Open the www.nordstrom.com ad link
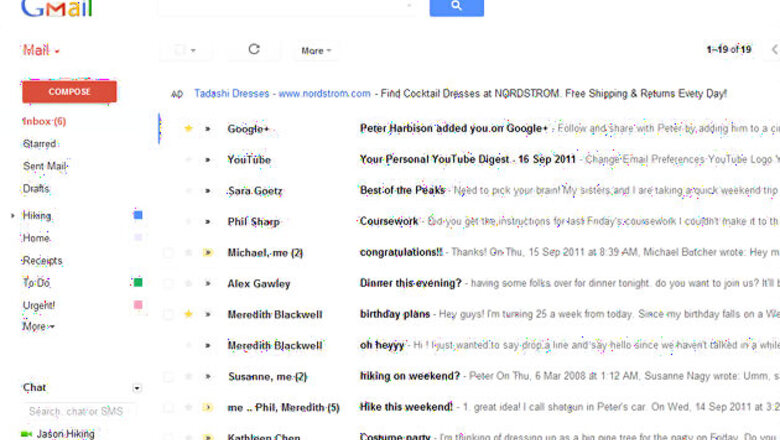The width and height of the screenshot is (780, 440). (324, 93)
